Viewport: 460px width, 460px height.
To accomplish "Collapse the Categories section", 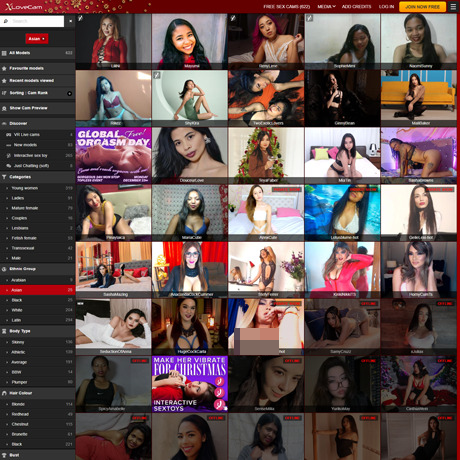I will click(37, 177).
